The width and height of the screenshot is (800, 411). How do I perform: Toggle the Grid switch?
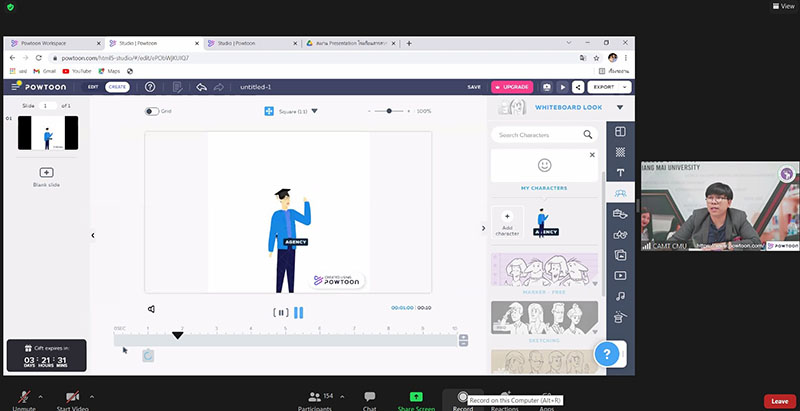tap(152, 111)
